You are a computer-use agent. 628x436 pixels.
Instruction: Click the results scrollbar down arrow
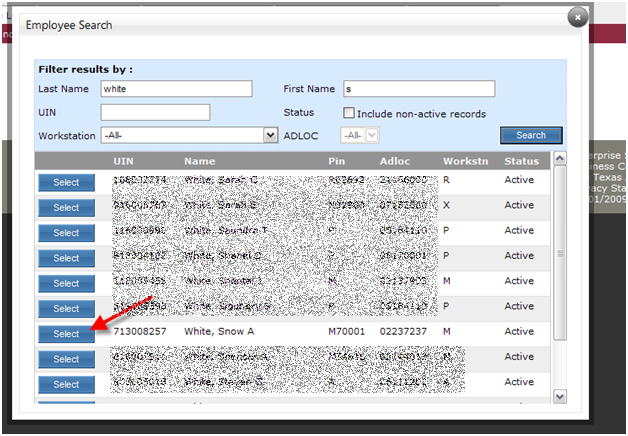[x=559, y=397]
